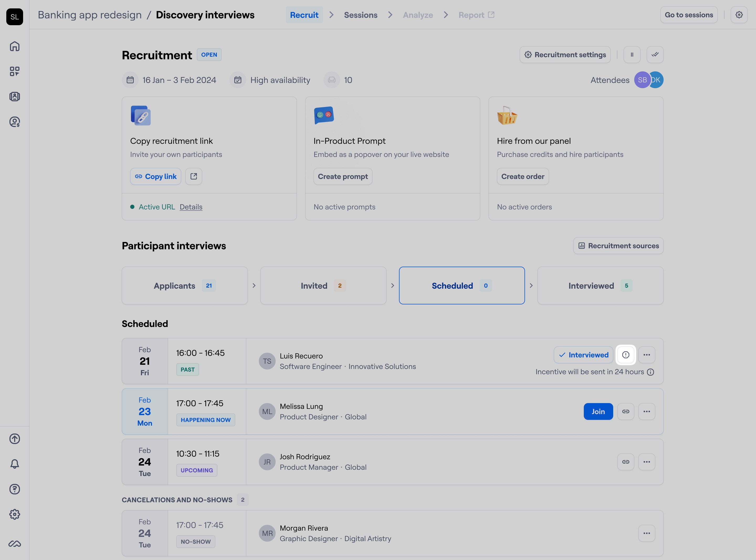The height and width of the screenshot is (560, 756).
Task: Click the alert icon next to Interviewed
Action: 626,355
